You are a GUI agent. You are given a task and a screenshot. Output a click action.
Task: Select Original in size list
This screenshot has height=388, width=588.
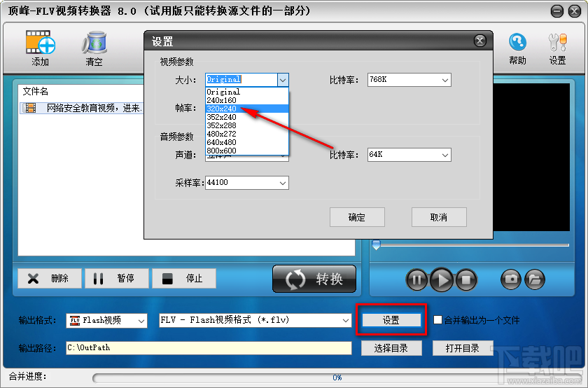[x=247, y=92]
